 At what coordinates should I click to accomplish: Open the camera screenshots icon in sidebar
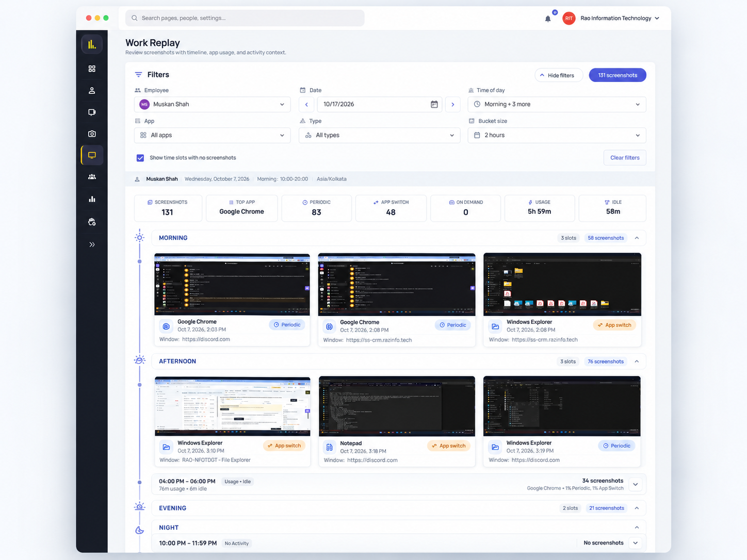92,134
